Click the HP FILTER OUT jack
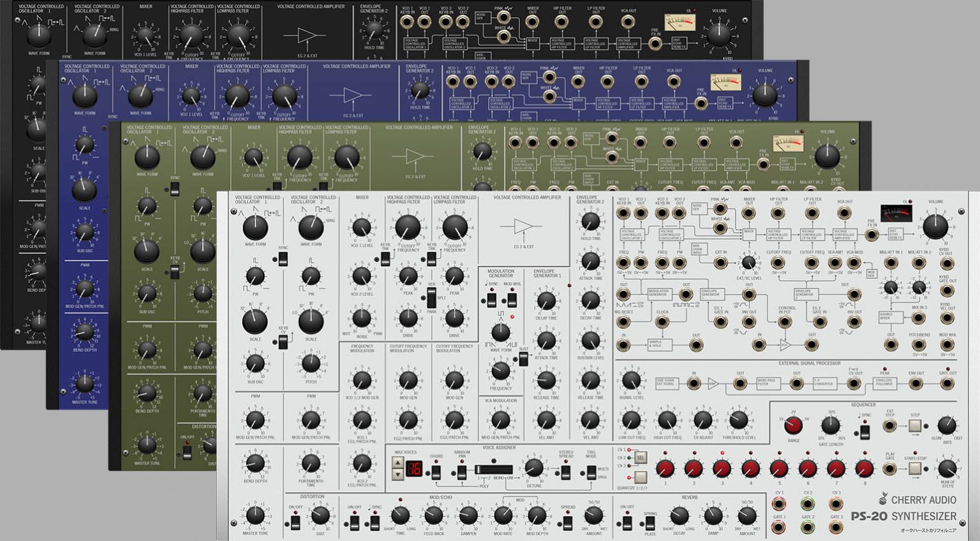Image resolution: width=980 pixels, height=541 pixels. 777,211
